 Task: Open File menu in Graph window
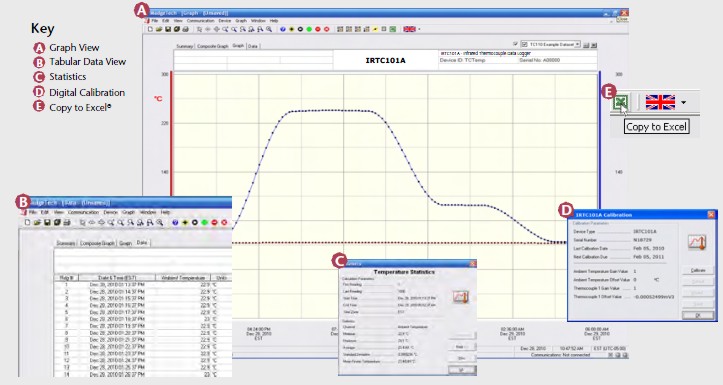point(154,21)
